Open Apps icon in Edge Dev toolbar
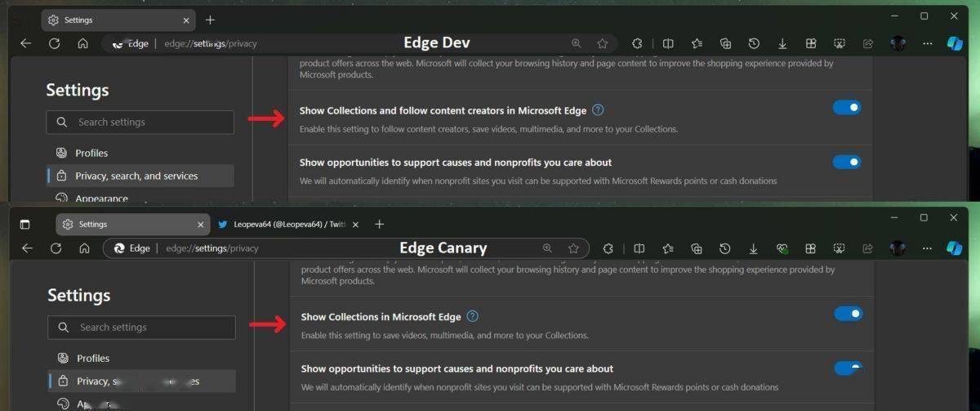The height and width of the screenshot is (411, 980). pyautogui.click(x=811, y=43)
